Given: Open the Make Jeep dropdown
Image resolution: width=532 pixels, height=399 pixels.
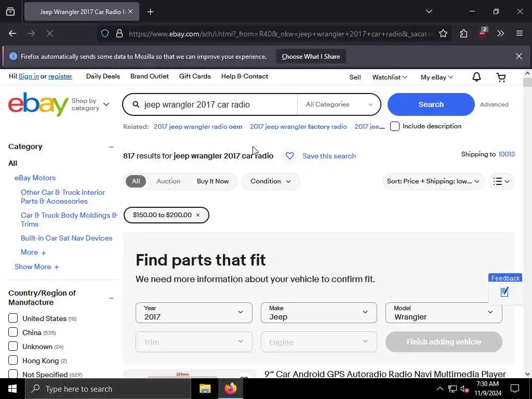Looking at the screenshot, I should point(318,313).
